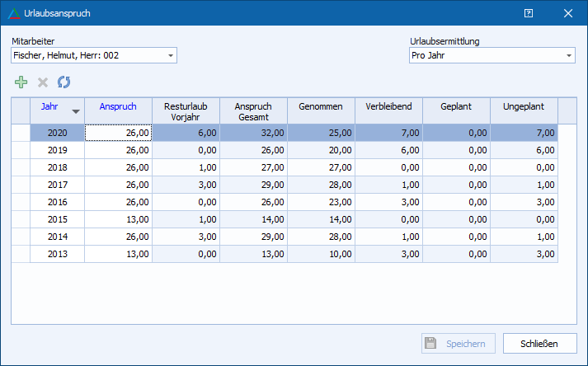This screenshot has width=588, height=366.
Task: Click the gray X delete entry icon
Action: tap(43, 82)
